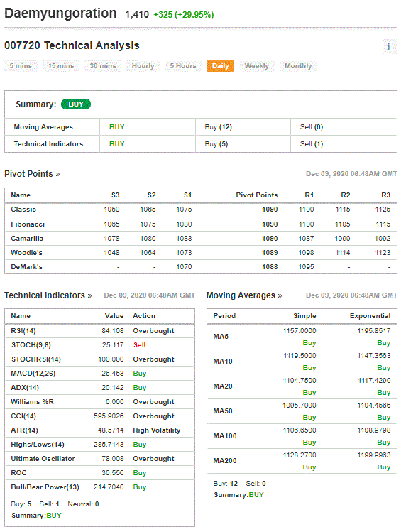Select the 15 mins timeframe tab
The image size is (401, 532).
tap(61, 66)
